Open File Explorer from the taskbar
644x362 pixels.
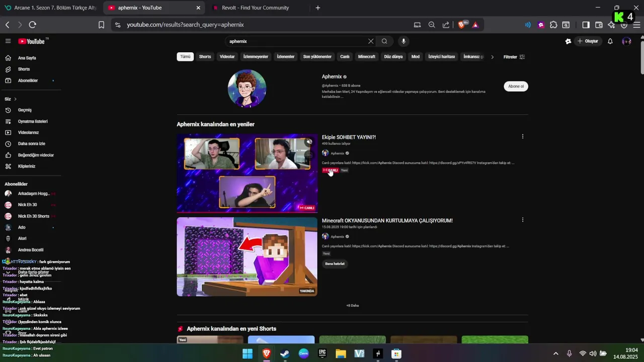(x=341, y=353)
